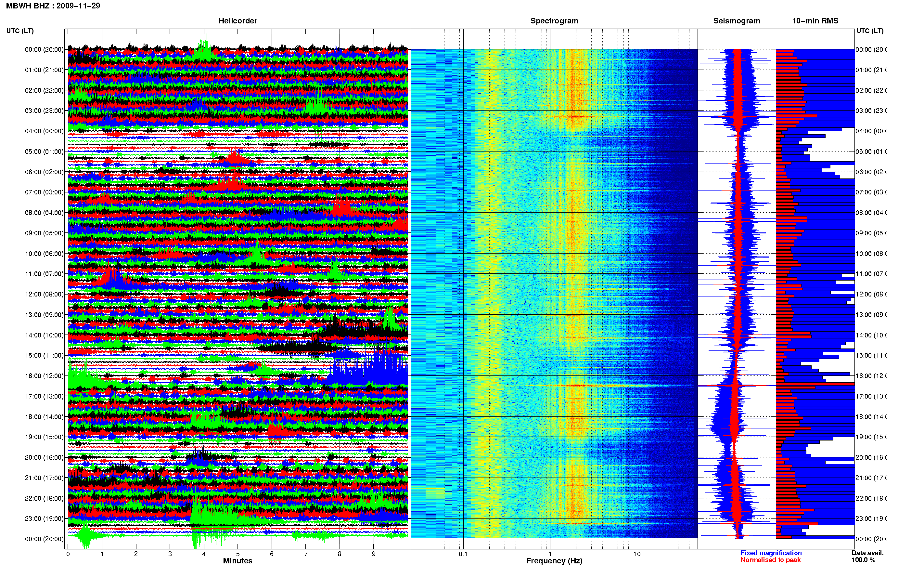This screenshot has height=578, width=924.
Task: Click the left time label '10:00 (06:00)'
Action: click(44, 254)
